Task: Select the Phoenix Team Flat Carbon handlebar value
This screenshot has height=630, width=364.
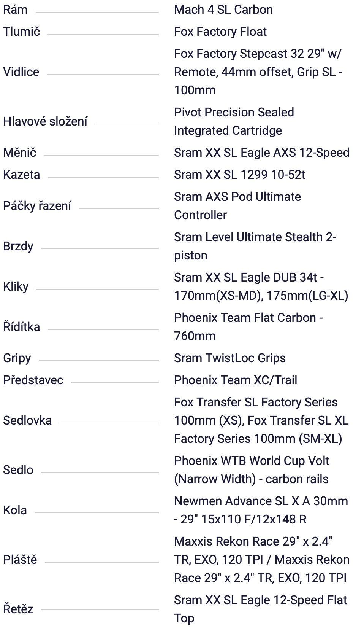Action: [248, 327]
